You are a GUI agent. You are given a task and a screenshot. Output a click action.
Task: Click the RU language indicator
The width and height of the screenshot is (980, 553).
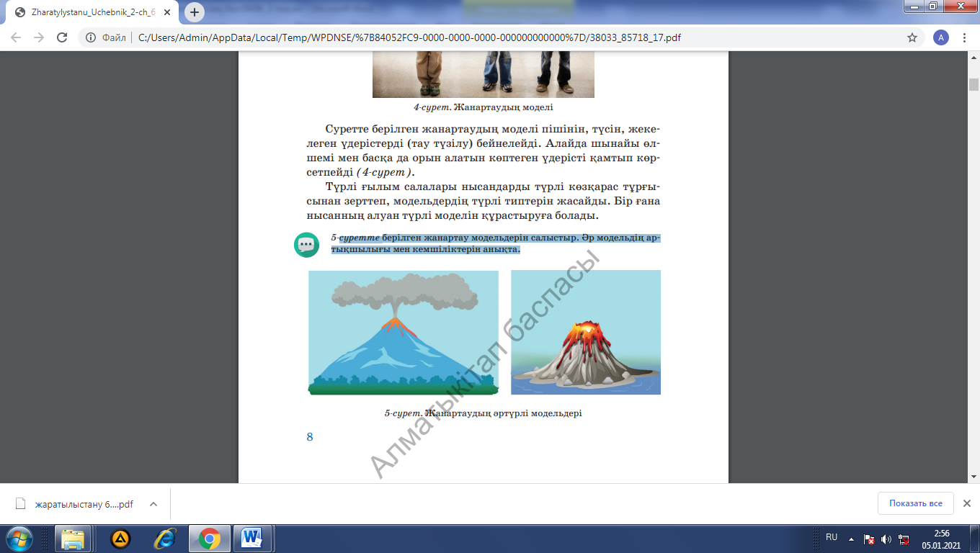coord(832,537)
